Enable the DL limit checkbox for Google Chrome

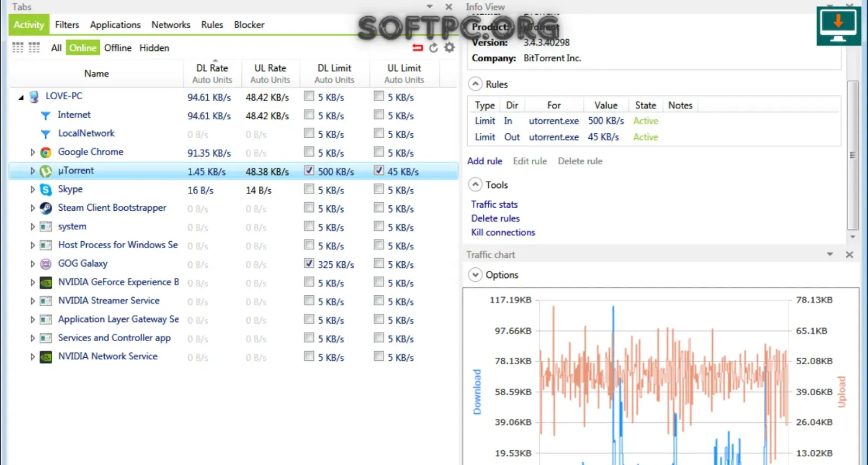309,152
